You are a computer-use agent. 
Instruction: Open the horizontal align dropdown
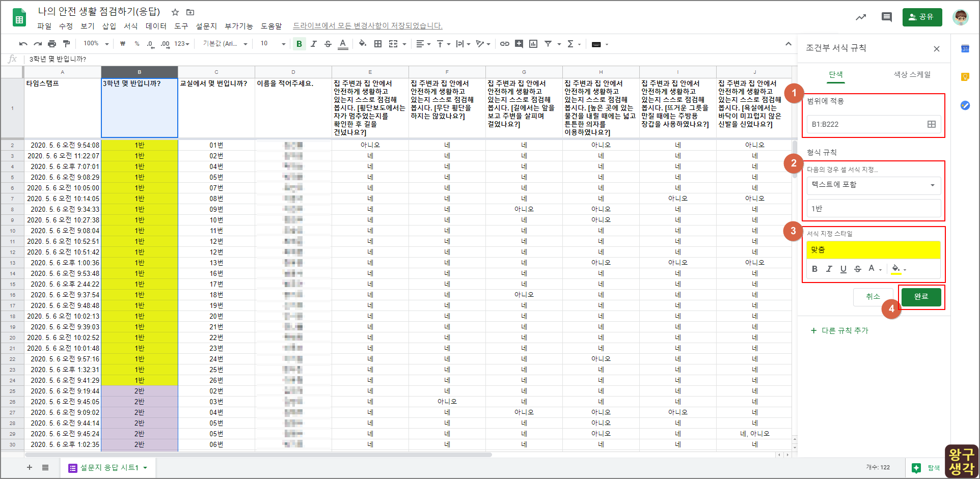[423, 44]
